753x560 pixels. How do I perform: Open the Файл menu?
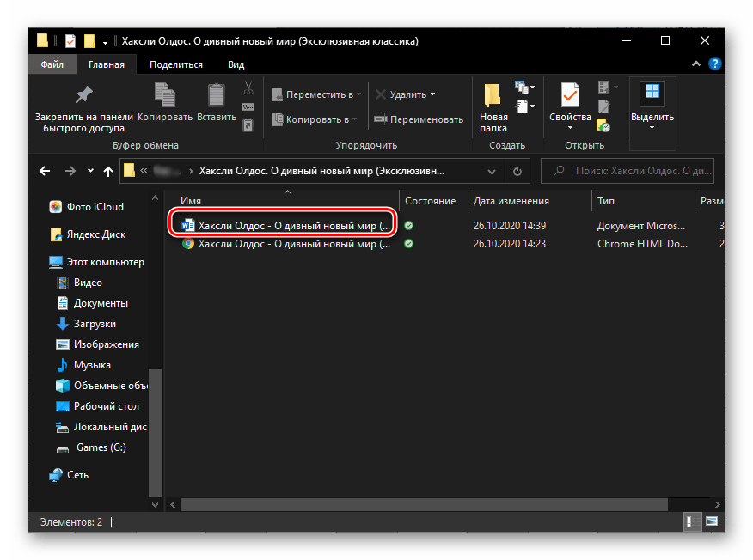click(52, 64)
